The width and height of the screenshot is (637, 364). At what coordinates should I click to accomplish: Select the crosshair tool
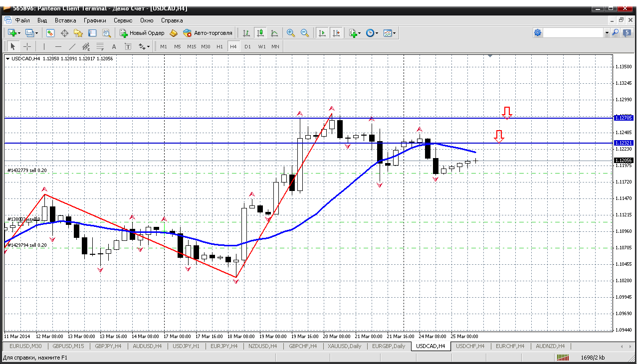pos(27,46)
